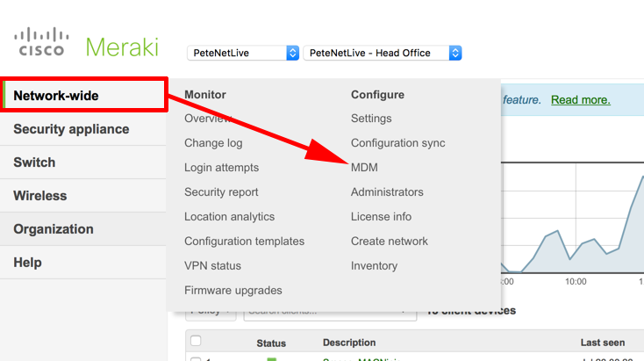Check VPN status page
Screen dimensions: 644x361
tap(212, 265)
